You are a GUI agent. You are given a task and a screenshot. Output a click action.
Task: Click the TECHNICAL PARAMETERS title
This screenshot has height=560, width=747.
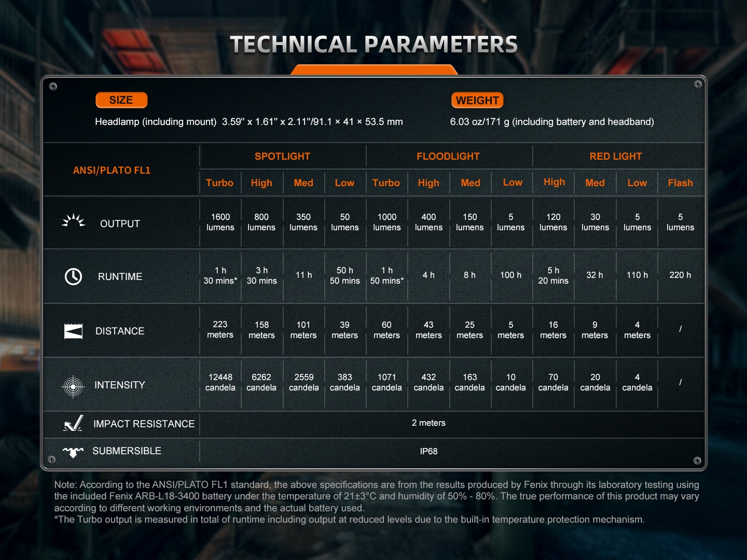tap(374, 45)
